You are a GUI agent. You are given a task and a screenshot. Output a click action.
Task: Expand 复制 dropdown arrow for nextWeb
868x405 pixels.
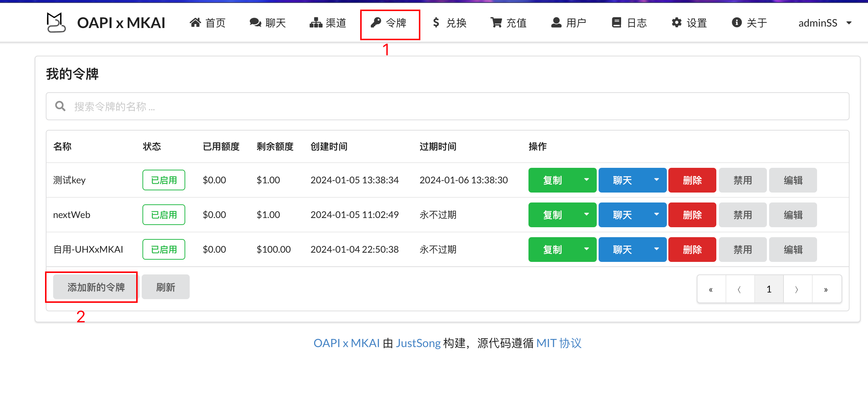[x=586, y=215]
